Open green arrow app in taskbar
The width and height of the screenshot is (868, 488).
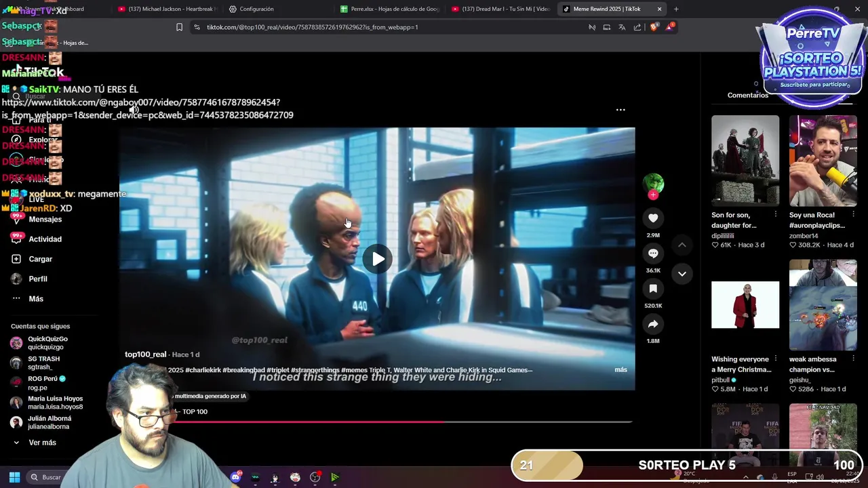point(335,477)
